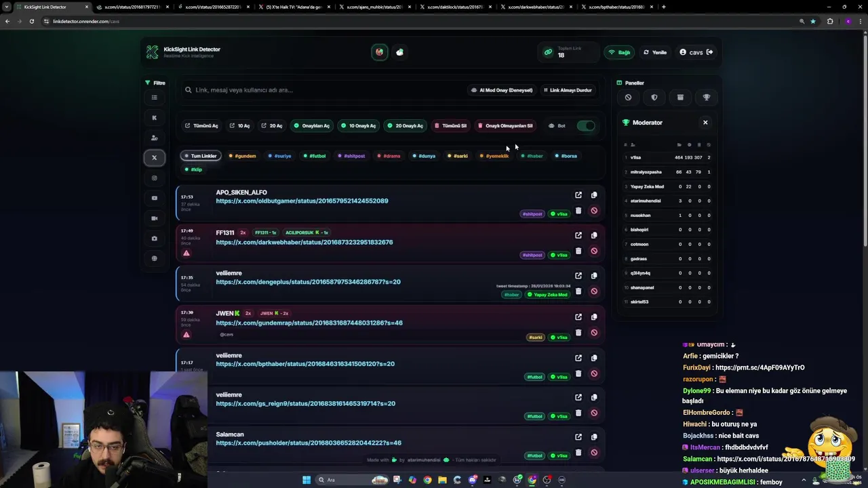This screenshot has width=868, height=488.
Task: Click the 20 Aç button
Action: [x=272, y=126]
